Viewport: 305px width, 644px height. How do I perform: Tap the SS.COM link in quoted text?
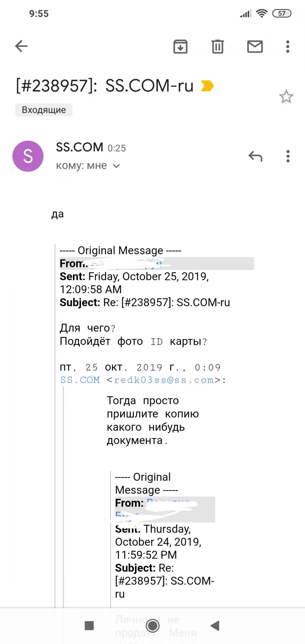(x=80, y=380)
